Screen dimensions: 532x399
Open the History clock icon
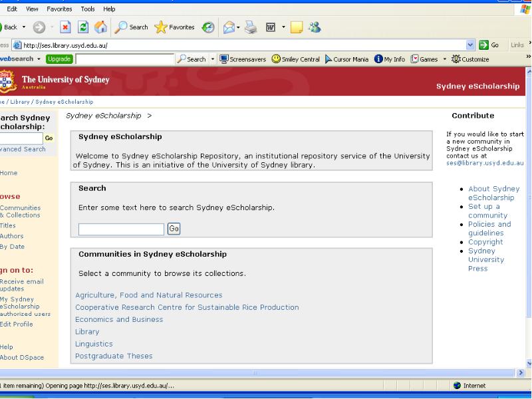(208, 27)
